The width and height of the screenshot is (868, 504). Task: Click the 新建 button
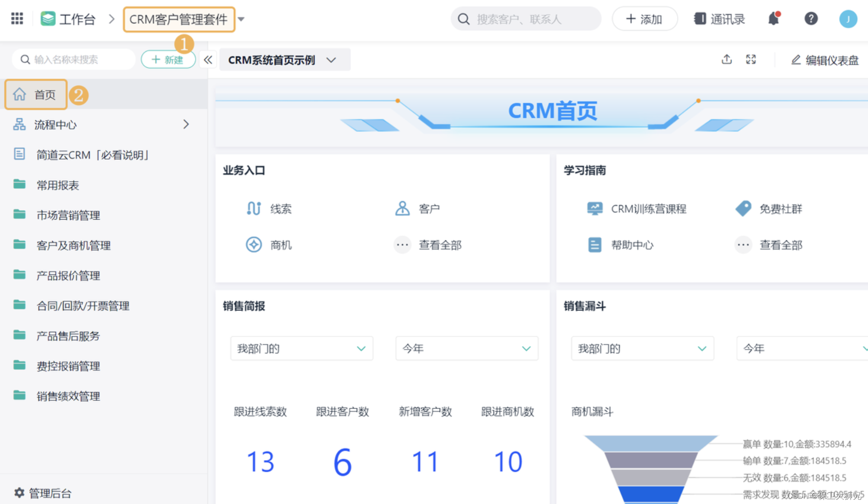click(168, 60)
